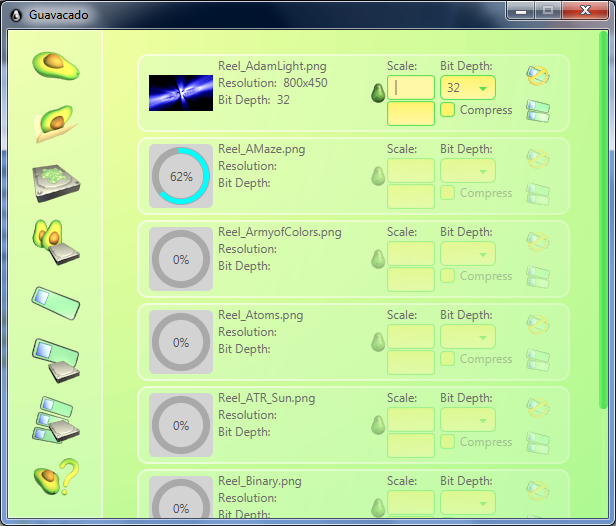Click upper Scale field for Reel_ATR_Sun.png
The height and width of the screenshot is (526, 616).
tap(411, 420)
